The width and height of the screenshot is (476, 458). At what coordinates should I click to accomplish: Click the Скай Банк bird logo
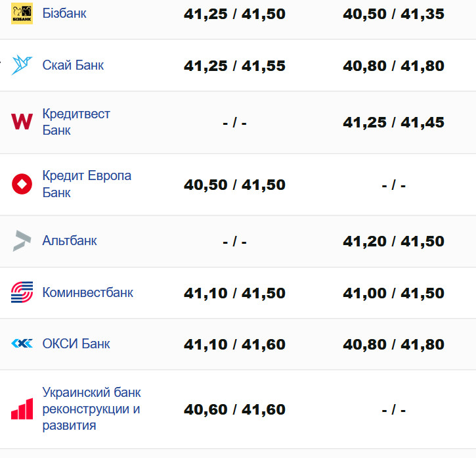pyautogui.click(x=22, y=65)
